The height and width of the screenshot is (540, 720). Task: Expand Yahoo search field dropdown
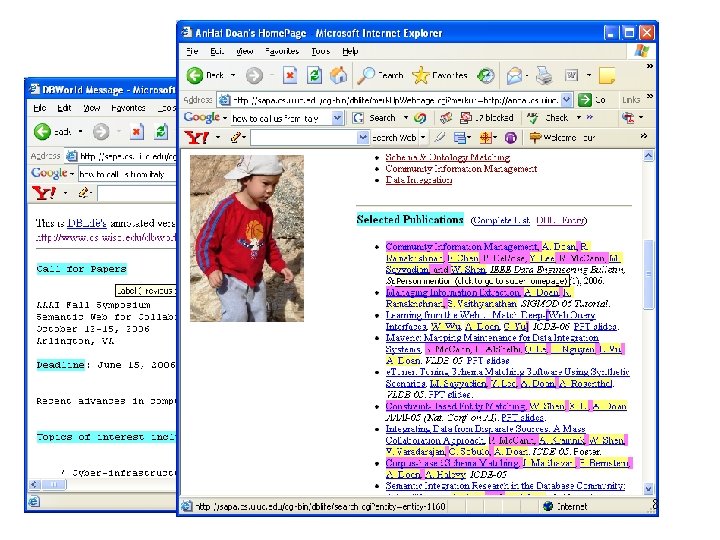(363, 137)
